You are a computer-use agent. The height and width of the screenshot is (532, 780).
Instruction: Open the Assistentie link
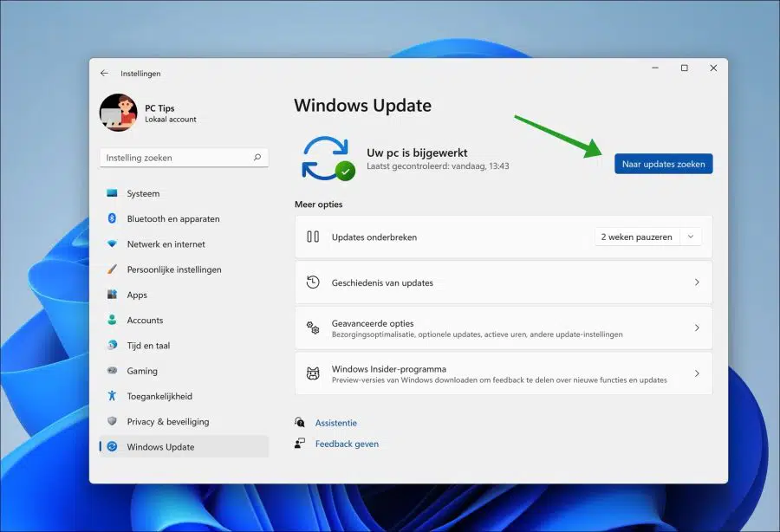tap(335, 423)
